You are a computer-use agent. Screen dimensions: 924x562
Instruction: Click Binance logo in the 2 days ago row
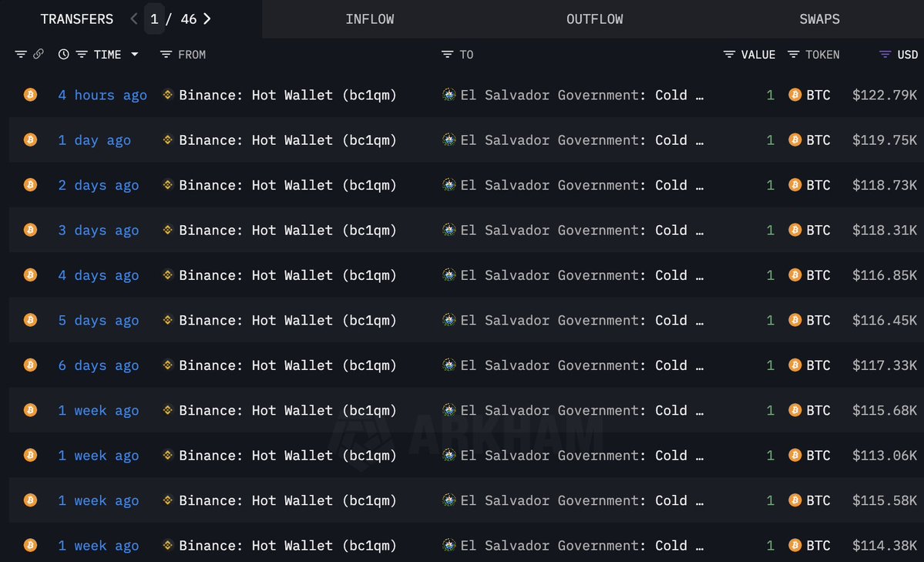(167, 184)
